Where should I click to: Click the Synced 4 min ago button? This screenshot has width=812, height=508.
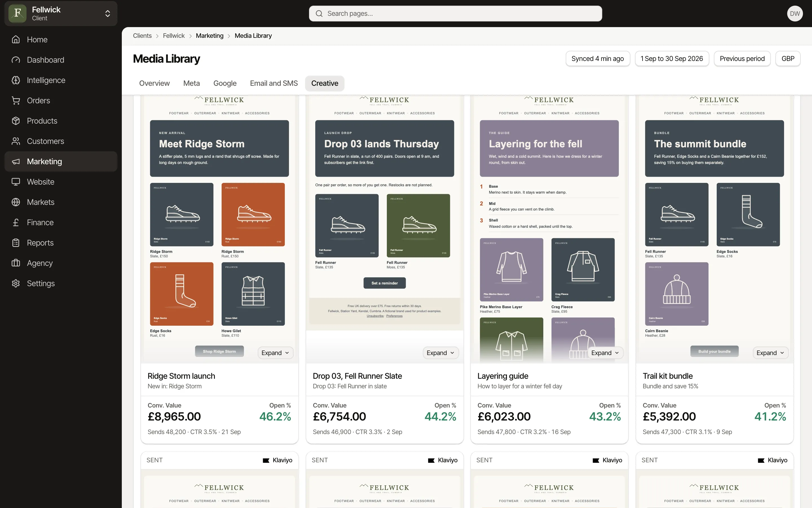click(x=598, y=59)
